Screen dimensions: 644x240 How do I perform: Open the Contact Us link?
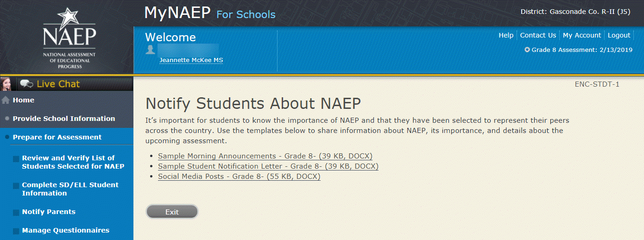pyautogui.click(x=538, y=35)
